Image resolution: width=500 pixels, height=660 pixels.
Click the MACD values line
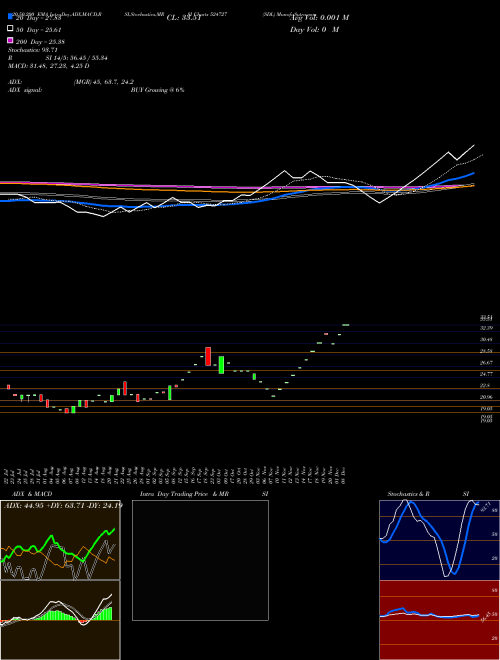coord(48,66)
